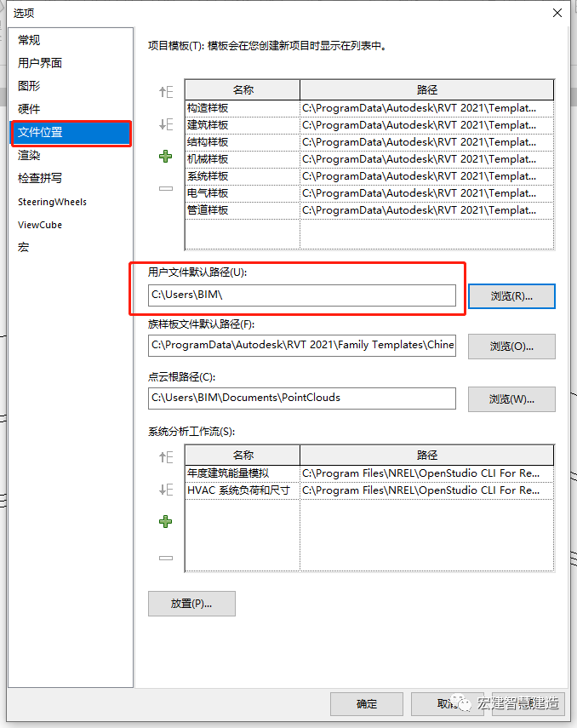Select 构造样板 row name
577x728 pixels.
(x=243, y=108)
